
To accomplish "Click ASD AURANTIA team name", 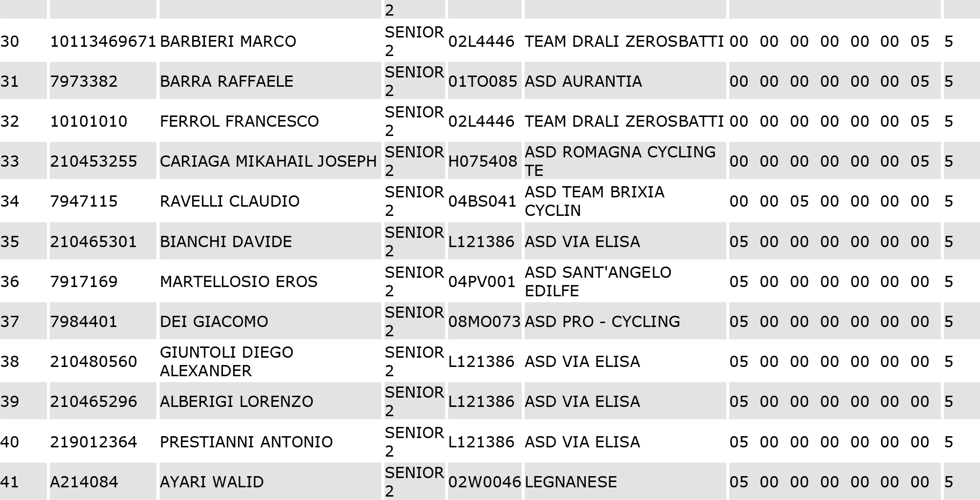I will [583, 81].
